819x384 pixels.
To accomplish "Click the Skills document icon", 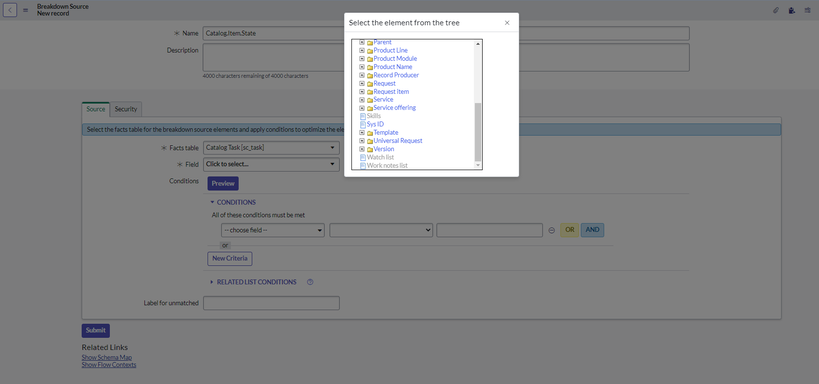I will 363,116.
